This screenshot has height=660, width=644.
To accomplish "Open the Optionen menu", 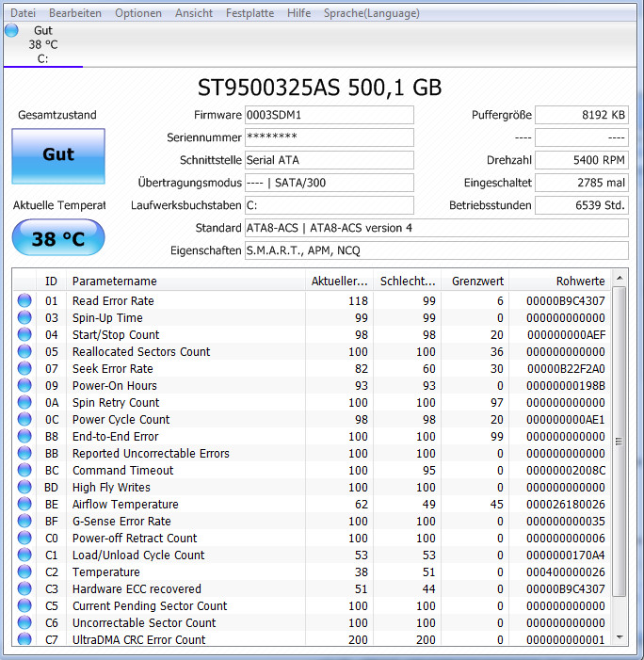I will coord(138,13).
